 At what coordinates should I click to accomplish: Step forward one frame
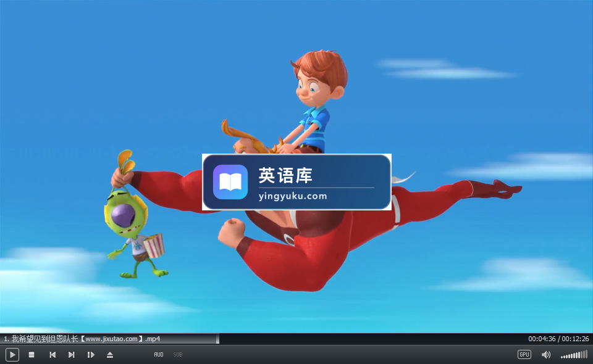coord(91,355)
